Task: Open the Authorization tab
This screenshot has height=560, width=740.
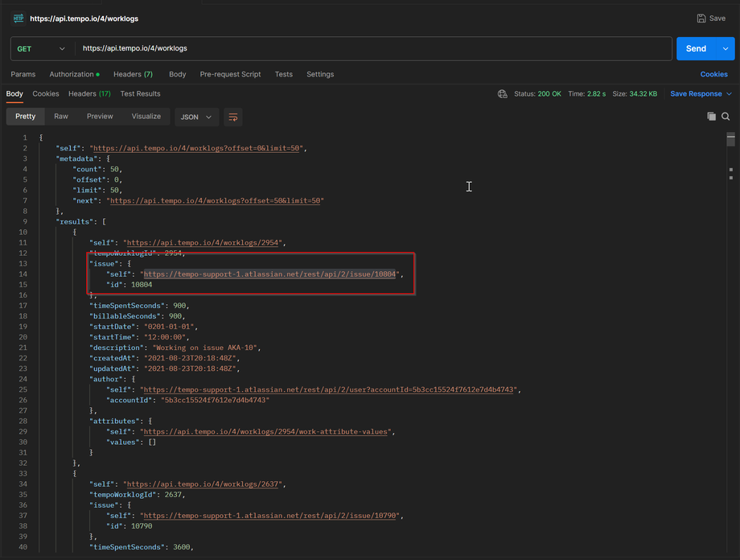Action: coord(74,74)
